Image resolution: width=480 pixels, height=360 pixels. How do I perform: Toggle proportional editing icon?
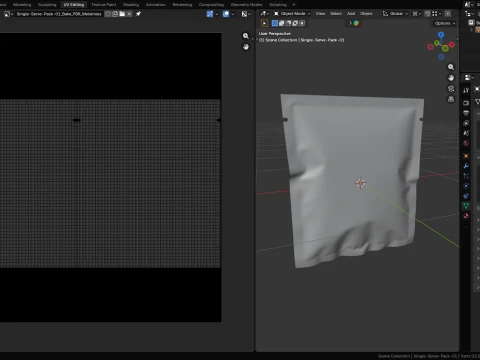[x=448, y=14]
